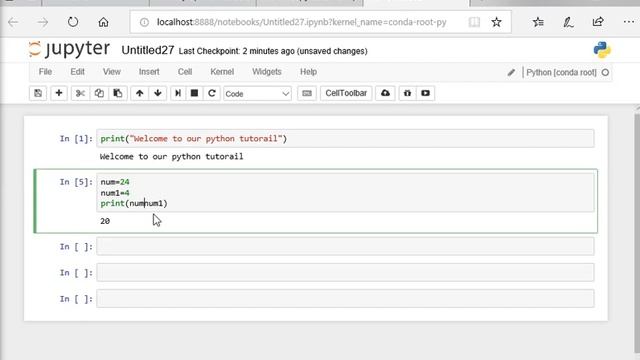Viewport: 640px width, 360px height.
Task: Click the Python logo icon
Action: (602, 50)
